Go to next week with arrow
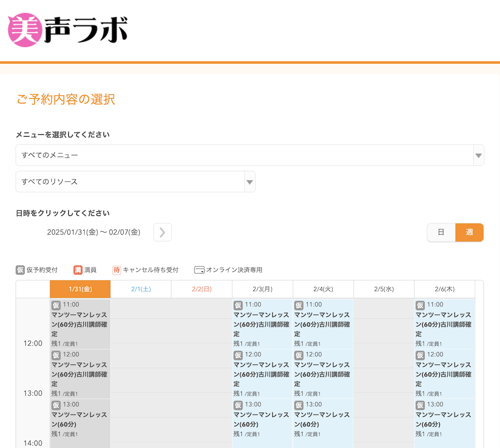 163,232
